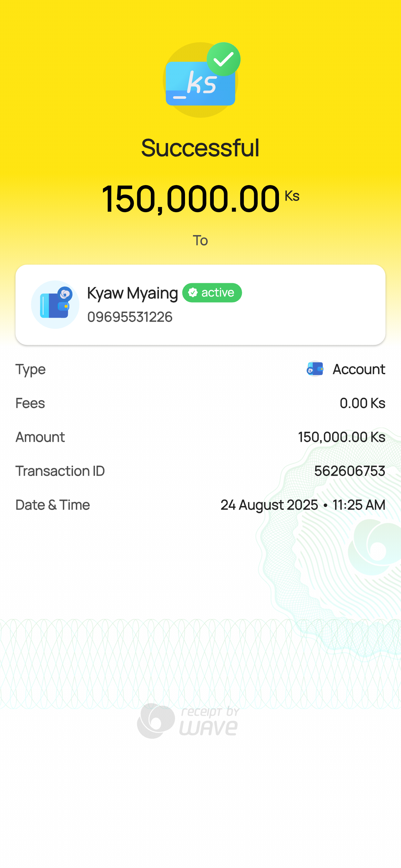The image size is (401, 868).
Task: Select the recipient name Kyaw Myaing
Action: click(132, 293)
